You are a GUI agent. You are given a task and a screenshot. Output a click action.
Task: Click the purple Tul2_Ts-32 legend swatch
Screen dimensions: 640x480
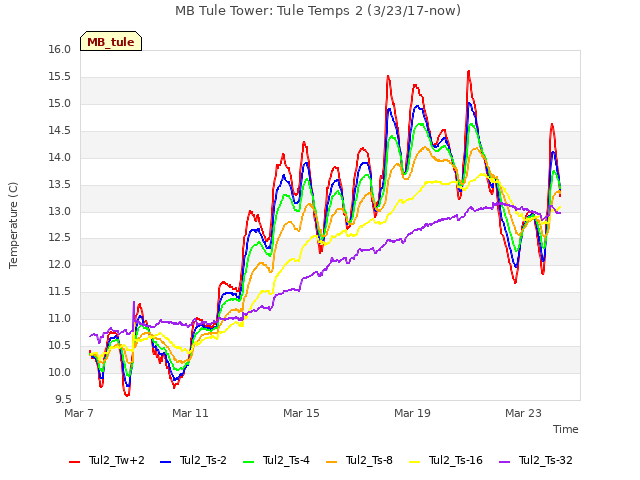[x=504, y=462]
